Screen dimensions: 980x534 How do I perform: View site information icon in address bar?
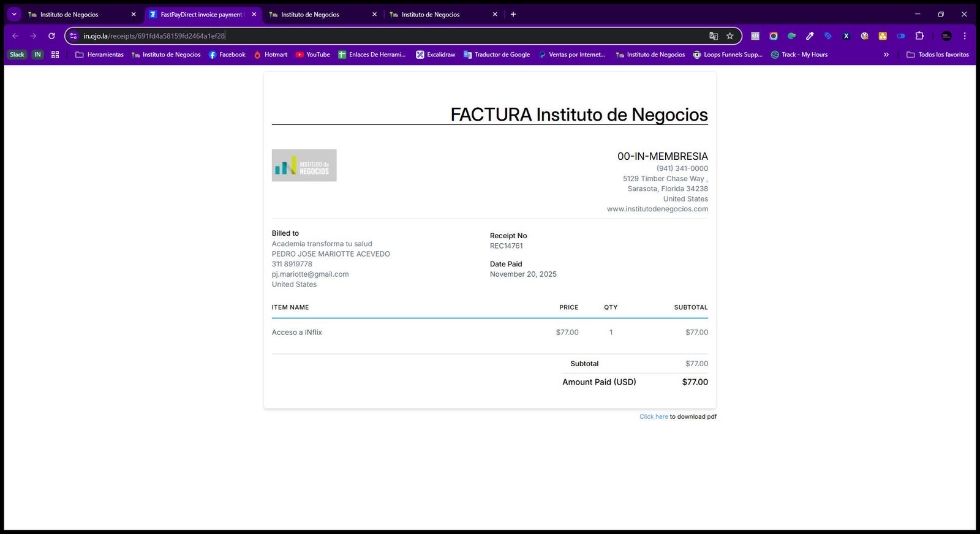click(x=73, y=36)
